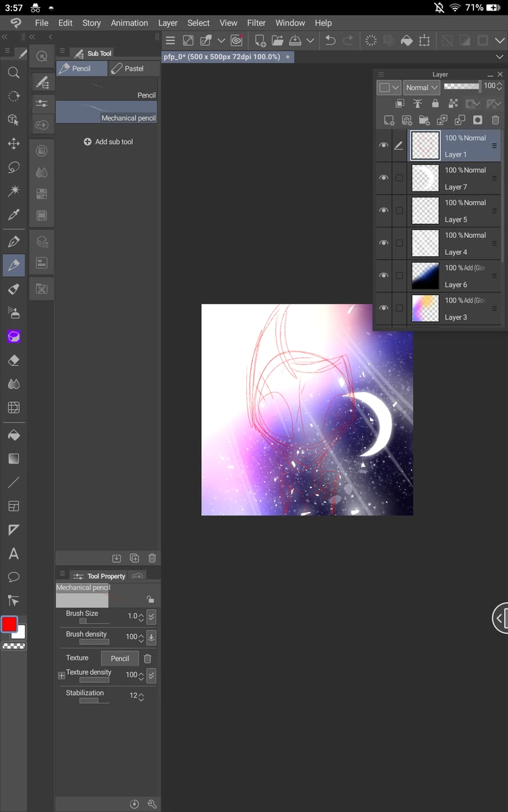Select the Gradient tool
The height and width of the screenshot is (812, 508).
click(13, 458)
